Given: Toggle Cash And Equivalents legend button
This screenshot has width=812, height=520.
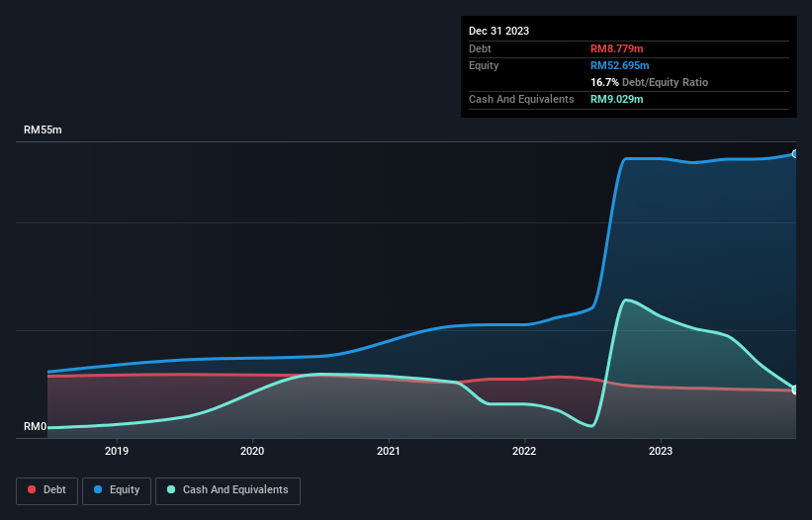Looking at the screenshot, I should (227, 490).
